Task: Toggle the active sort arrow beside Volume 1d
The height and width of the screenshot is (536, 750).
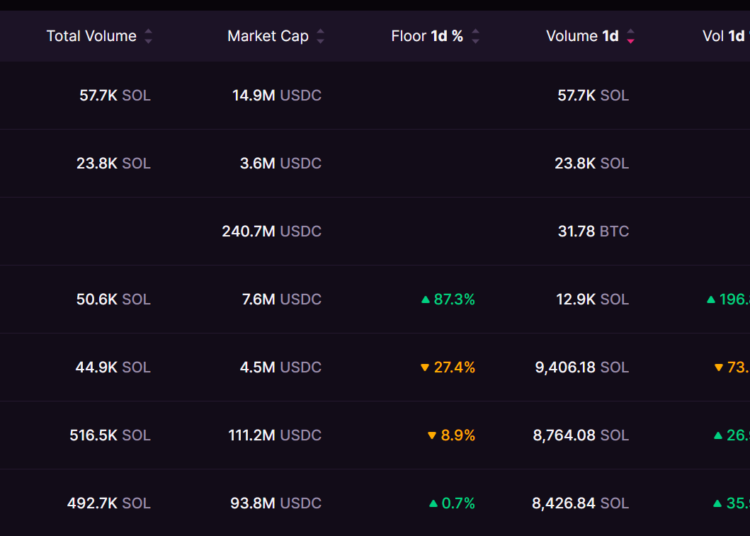Action: (x=630, y=37)
